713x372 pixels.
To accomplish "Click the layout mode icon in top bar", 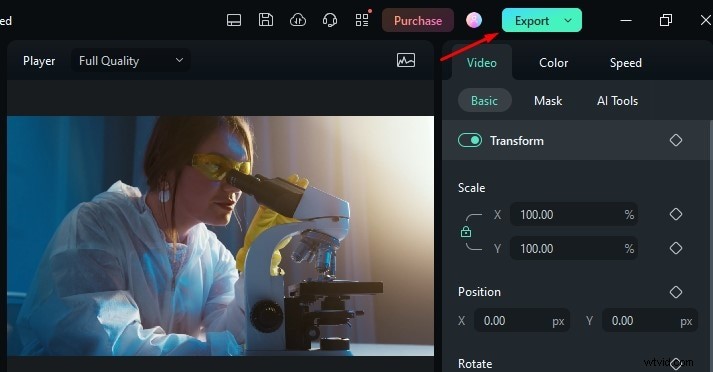I will point(234,20).
